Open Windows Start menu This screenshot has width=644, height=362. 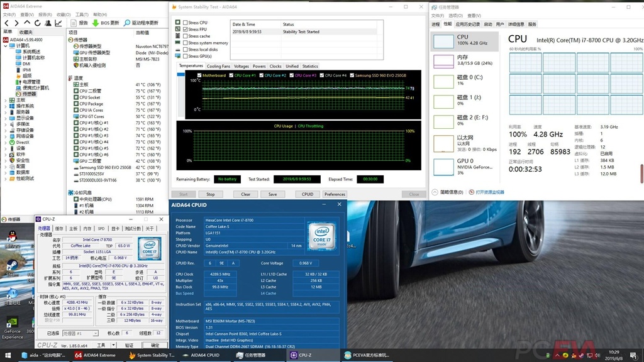(x=8, y=356)
